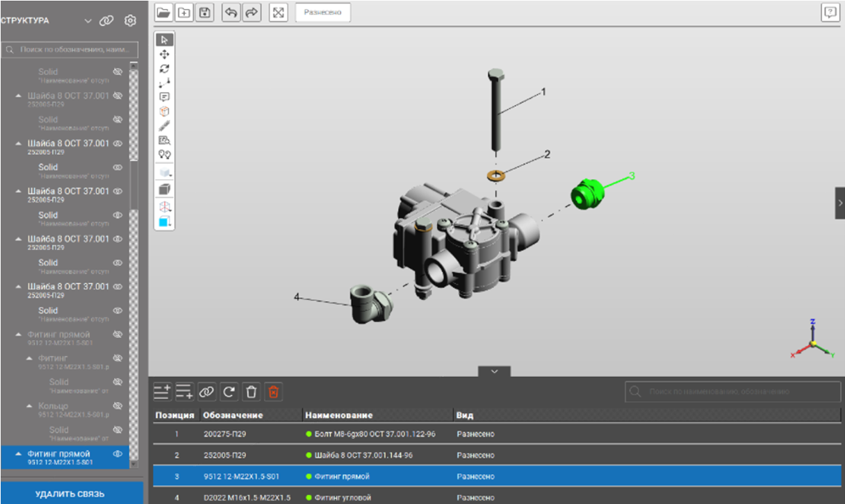Viewport: 845px width, 504px height.
Task: Collapse the bottom panel with the chevron handle
Action: click(494, 371)
